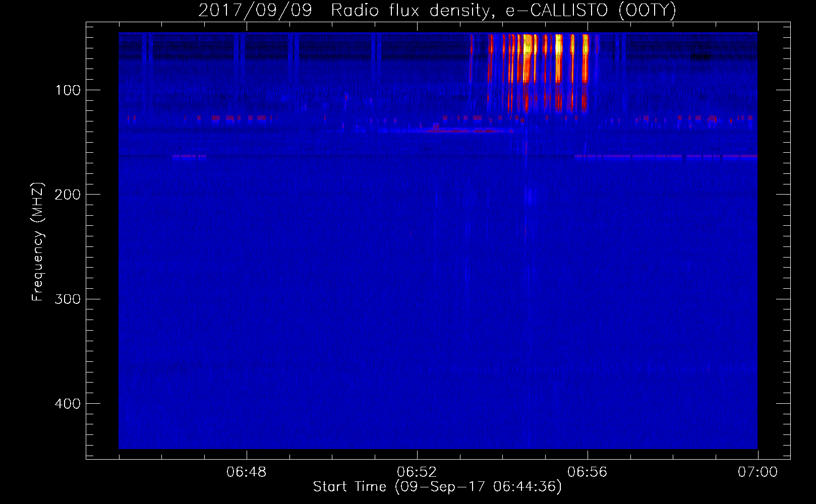Click the 06:48 time axis label

coord(247,472)
